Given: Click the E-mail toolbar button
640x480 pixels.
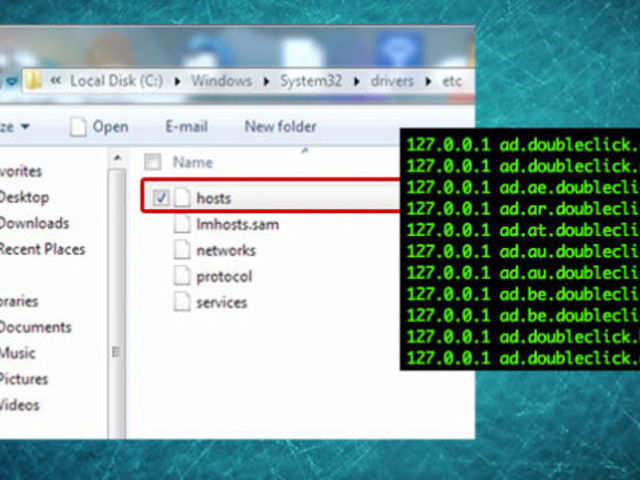Looking at the screenshot, I should pos(187,127).
